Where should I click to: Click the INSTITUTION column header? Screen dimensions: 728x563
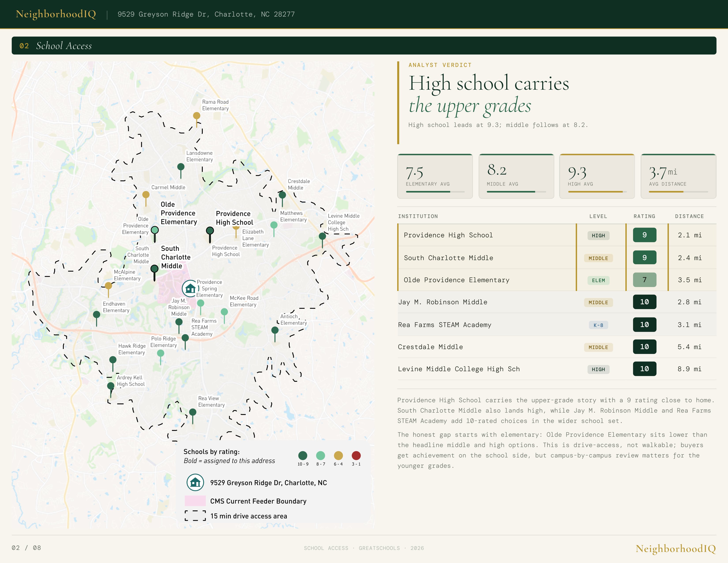pyautogui.click(x=418, y=216)
